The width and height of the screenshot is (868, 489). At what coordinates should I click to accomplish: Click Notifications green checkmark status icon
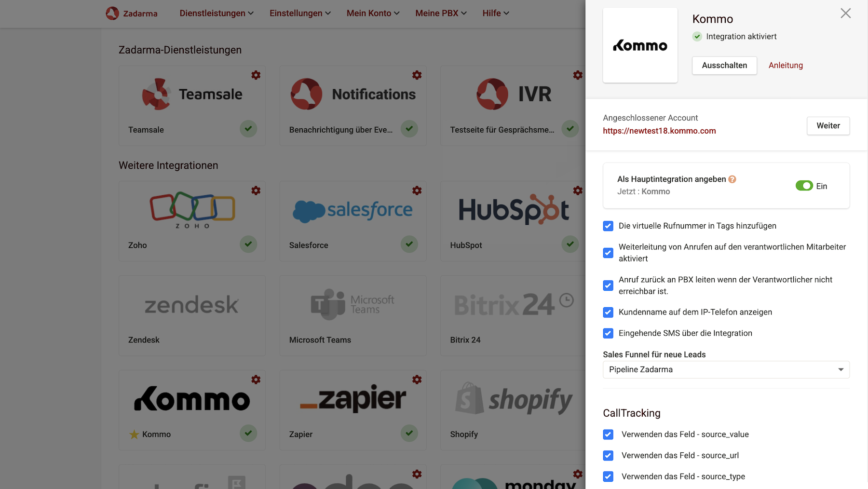409,129
